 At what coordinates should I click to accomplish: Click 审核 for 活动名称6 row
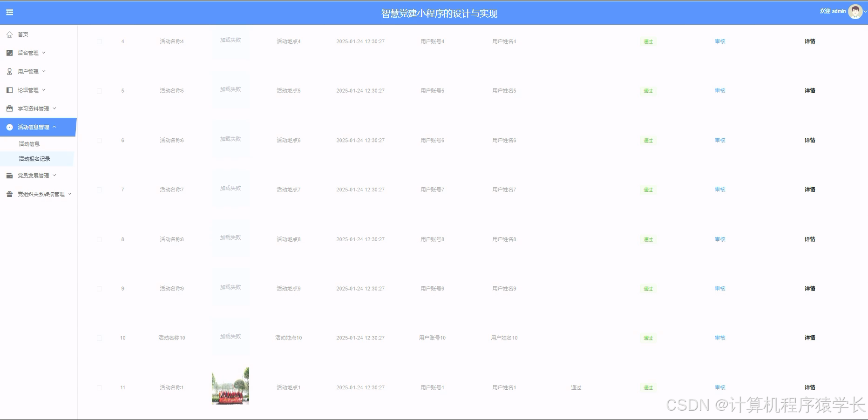(x=720, y=140)
